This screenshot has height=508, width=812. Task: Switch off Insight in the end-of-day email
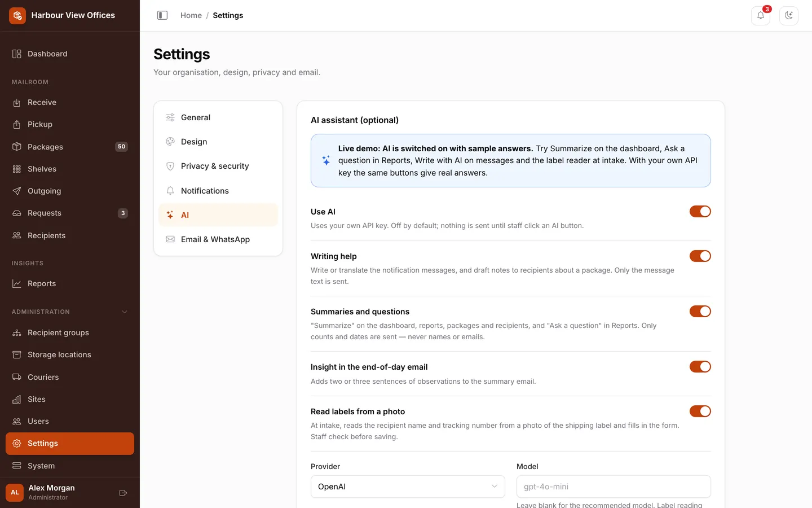pos(700,367)
